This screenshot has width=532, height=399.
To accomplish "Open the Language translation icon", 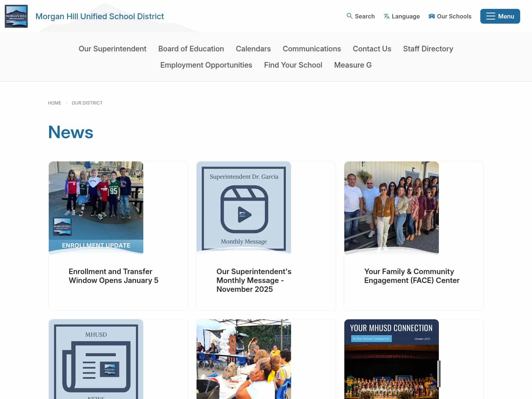I will point(386,16).
